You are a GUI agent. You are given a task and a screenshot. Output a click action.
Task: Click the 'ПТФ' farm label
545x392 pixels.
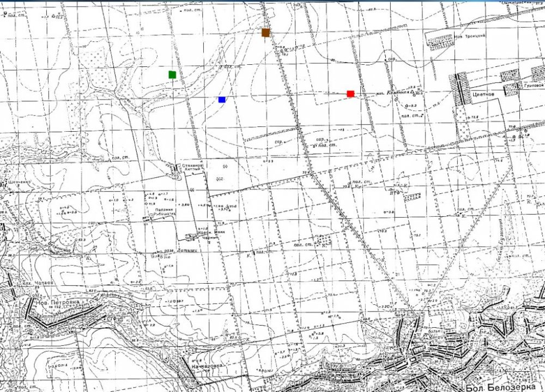point(394,192)
